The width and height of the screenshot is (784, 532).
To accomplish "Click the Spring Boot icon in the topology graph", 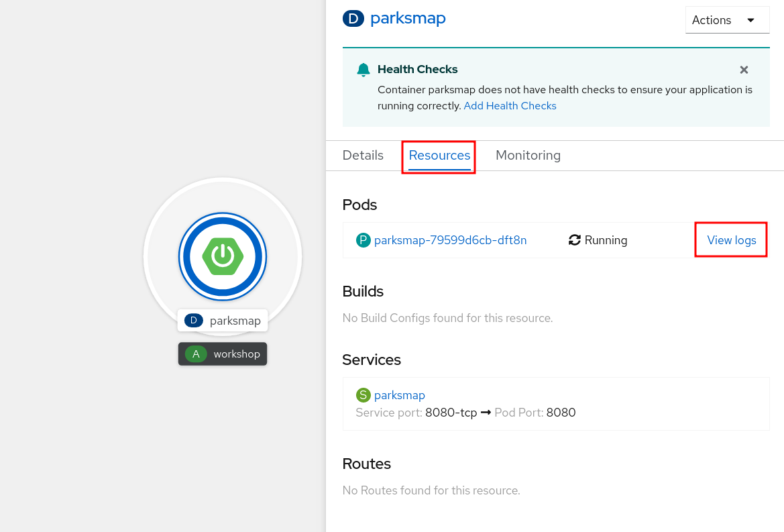I will click(x=223, y=257).
